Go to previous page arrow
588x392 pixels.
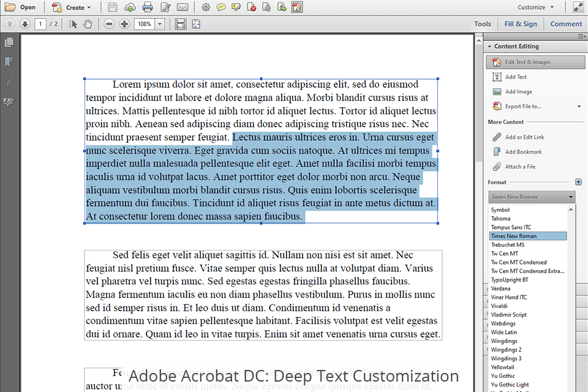click(x=10, y=24)
